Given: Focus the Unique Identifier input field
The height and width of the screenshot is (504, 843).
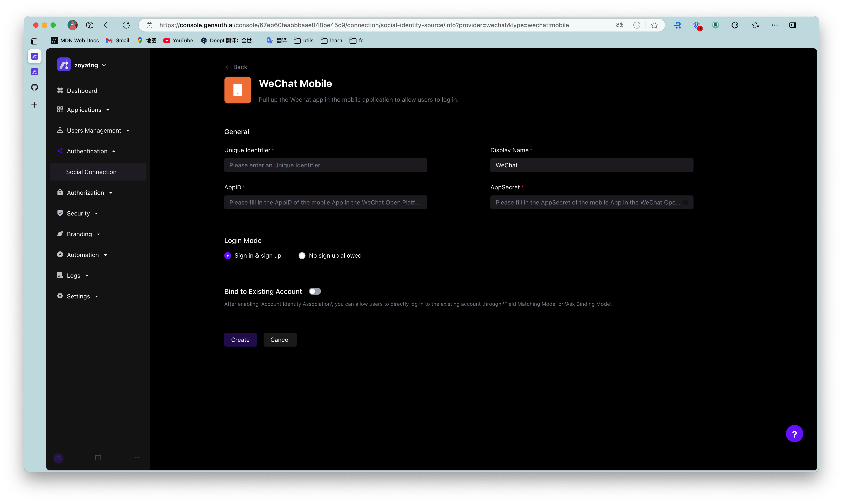Looking at the screenshot, I should click(325, 165).
